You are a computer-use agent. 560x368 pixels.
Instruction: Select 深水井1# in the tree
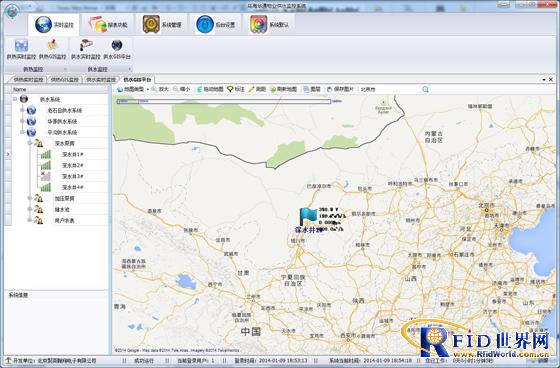(73, 154)
